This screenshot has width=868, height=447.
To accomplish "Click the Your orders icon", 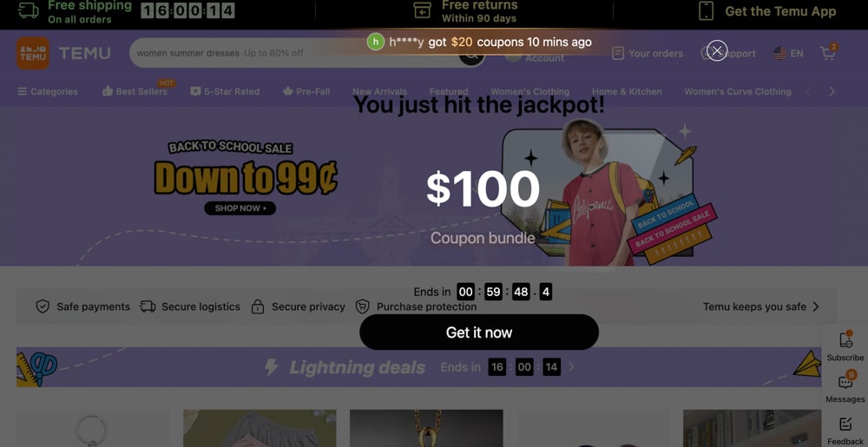I will pyautogui.click(x=618, y=53).
